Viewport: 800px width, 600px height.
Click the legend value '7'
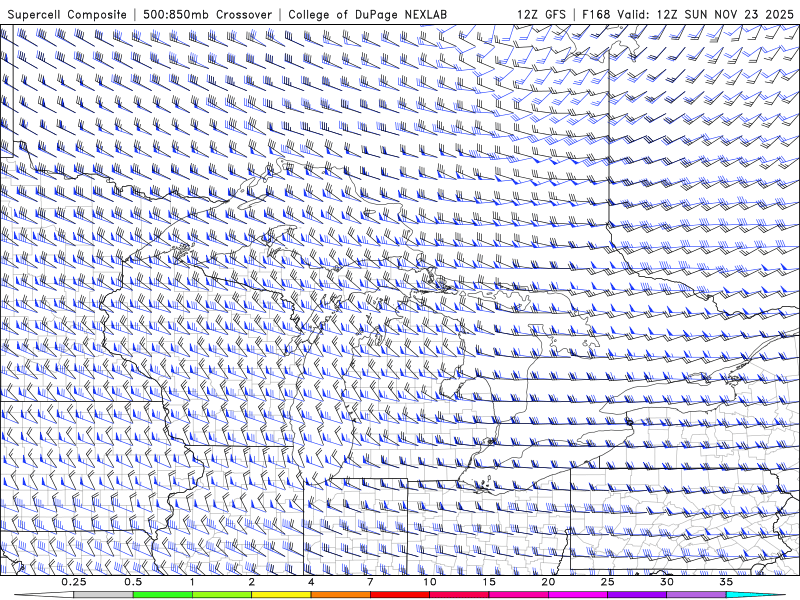tap(370, 582)
